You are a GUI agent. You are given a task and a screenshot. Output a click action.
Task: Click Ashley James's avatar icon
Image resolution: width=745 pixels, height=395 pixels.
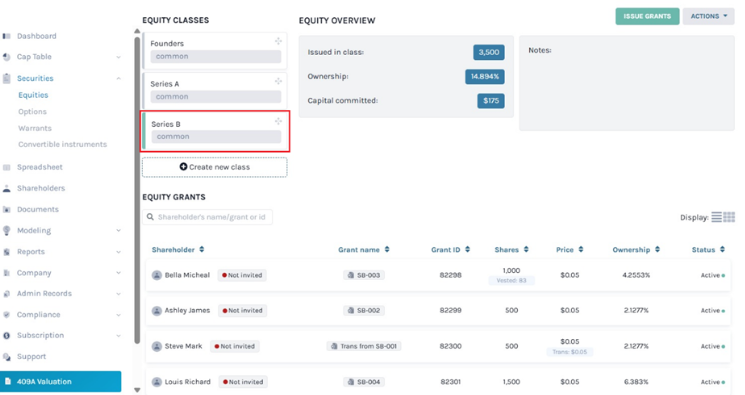coord(157,310)
